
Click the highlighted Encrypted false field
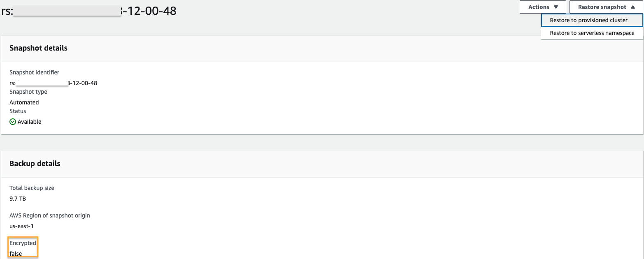[23, 247]
